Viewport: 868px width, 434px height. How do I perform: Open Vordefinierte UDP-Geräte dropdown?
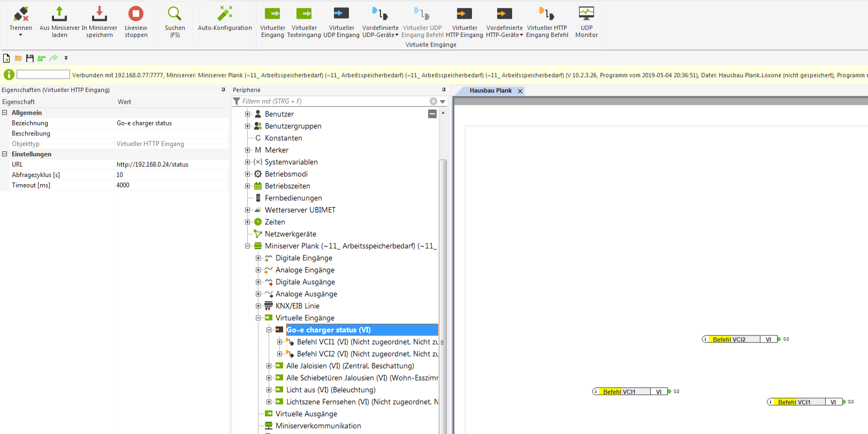(x=380, y=21)
